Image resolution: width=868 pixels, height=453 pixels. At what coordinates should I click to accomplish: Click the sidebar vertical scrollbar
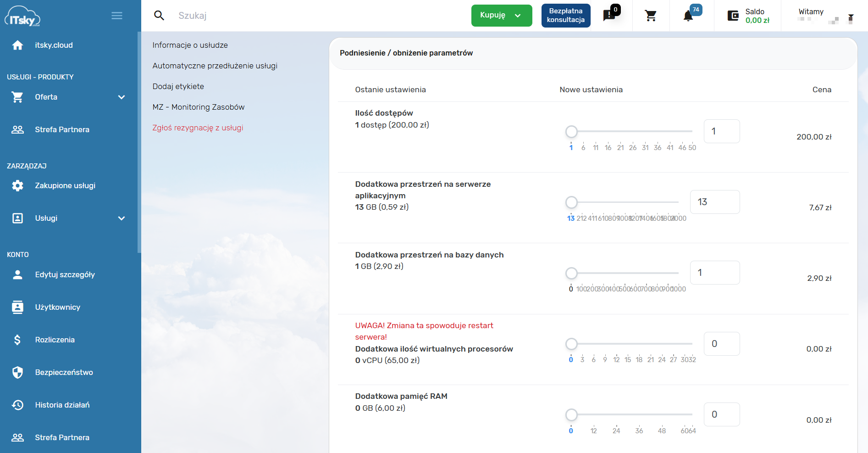pyautogui.click(x=139, y=142)
